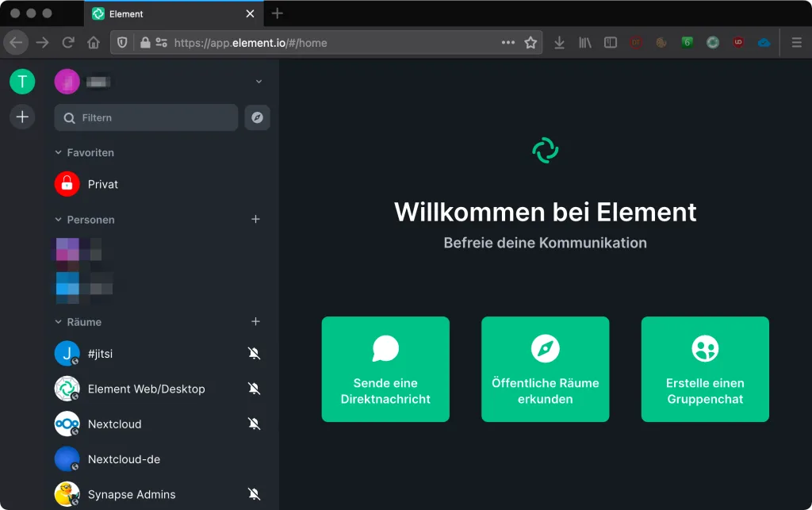Reload the current page
The height and width of the screenshot is (510, 812).
(68, 43)
